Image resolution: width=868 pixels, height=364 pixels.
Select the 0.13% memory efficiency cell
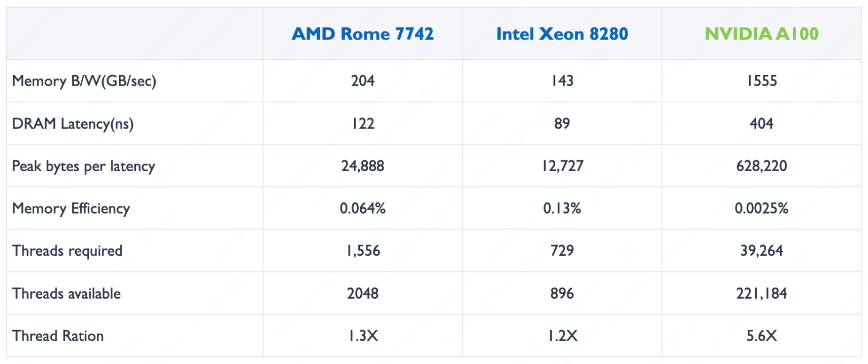tap(562, 208)
